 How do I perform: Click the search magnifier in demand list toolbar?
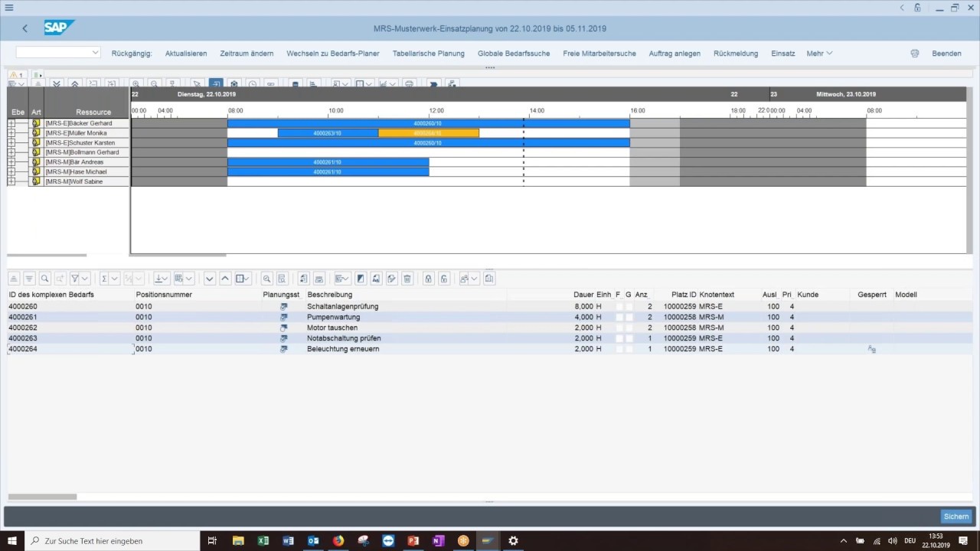pos(44,279)
